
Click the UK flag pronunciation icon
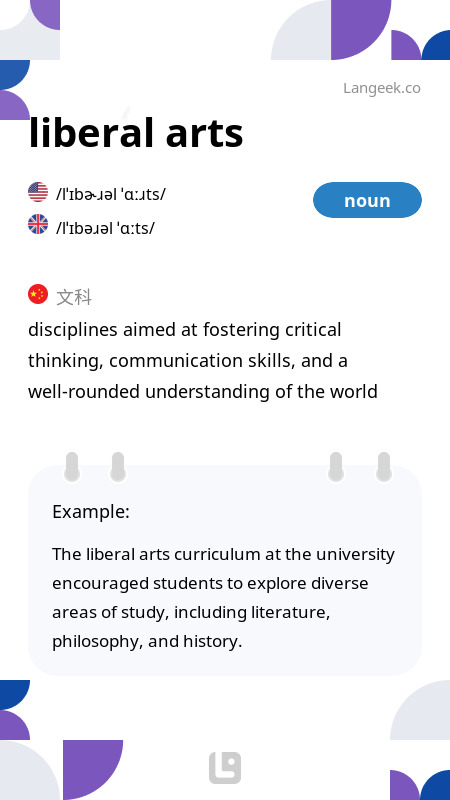click(38, 224)
